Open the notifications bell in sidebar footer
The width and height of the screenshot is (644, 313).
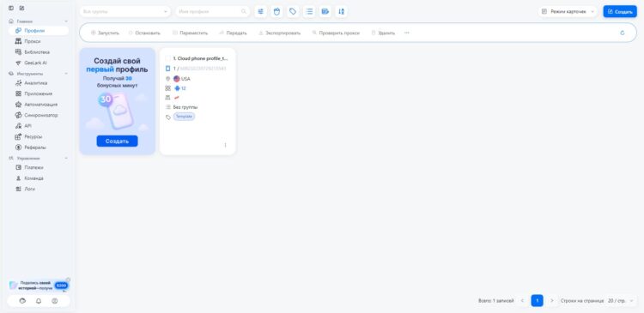(39, 301)
